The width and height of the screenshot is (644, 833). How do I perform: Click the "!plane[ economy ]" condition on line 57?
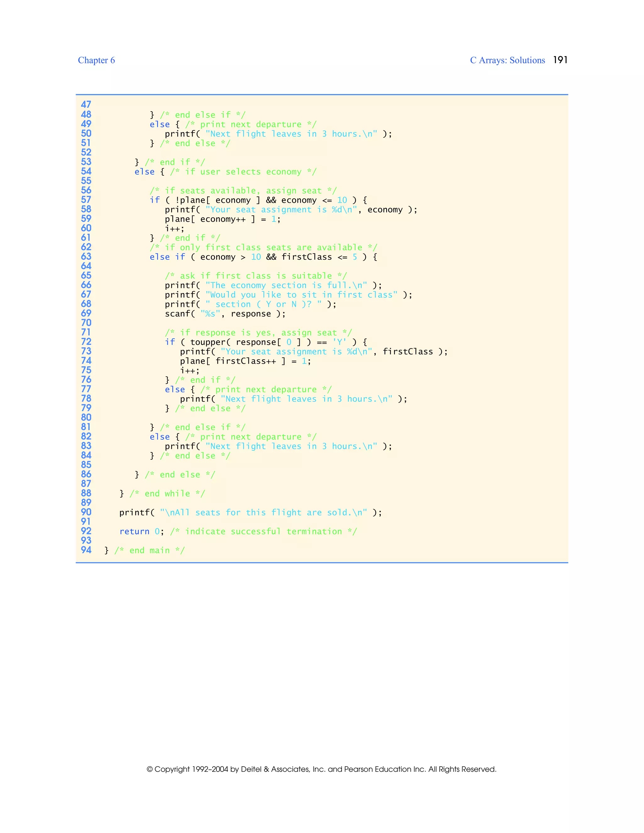[x=218, y=200]
